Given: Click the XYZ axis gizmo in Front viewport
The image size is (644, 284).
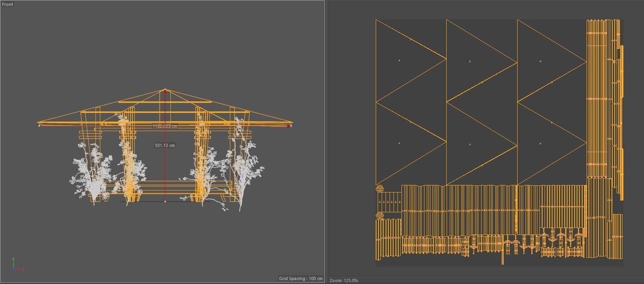Looking at the screenshot, I should click(18, 265).
